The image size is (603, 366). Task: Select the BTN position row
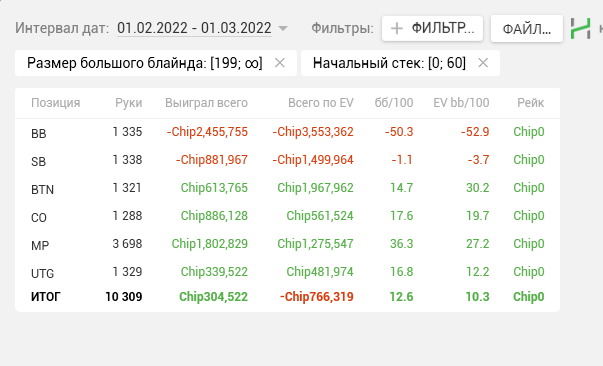click(x=287, y=188)
